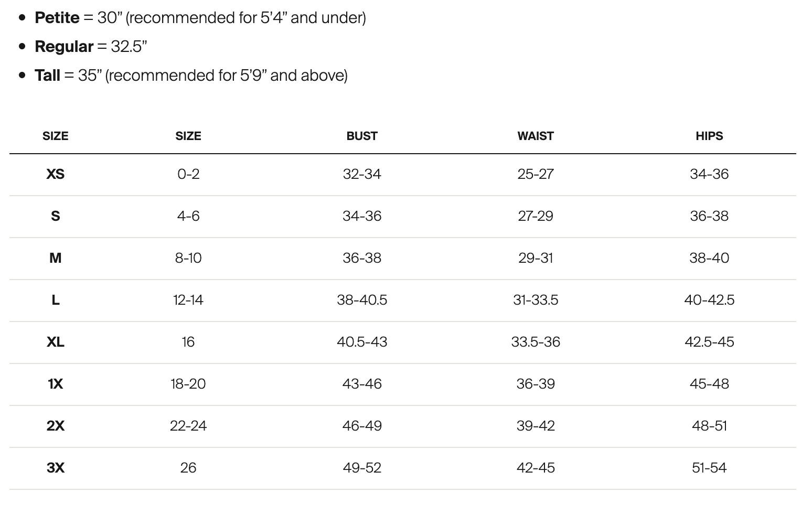Click the XL size row label

pyautogui.click(x=55, y=342)
